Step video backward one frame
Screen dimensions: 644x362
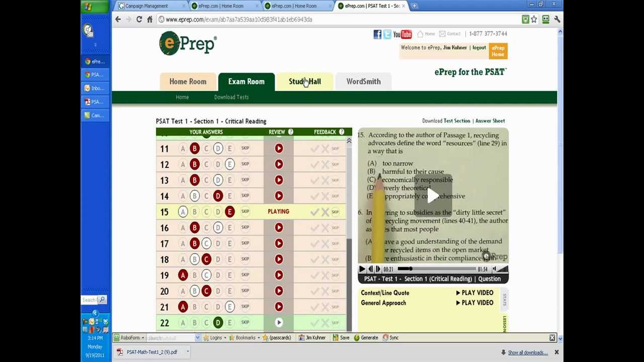(x=370, y=269)
